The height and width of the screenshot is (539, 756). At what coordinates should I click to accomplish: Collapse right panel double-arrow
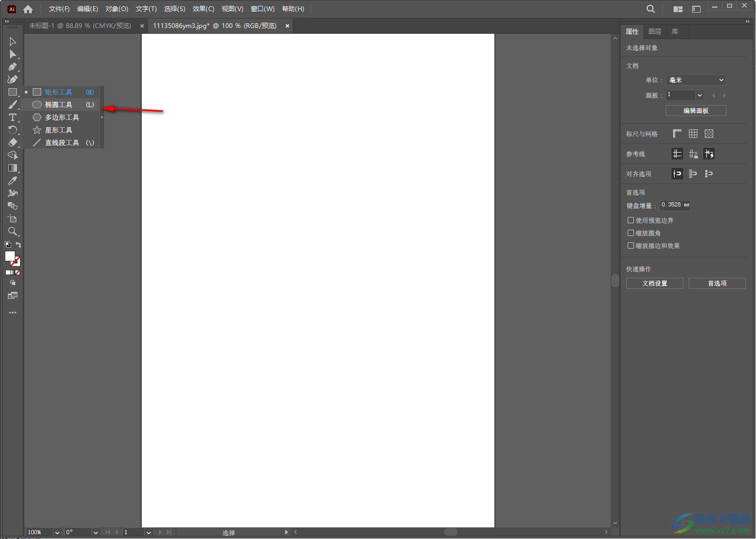(x=748, y=22)
